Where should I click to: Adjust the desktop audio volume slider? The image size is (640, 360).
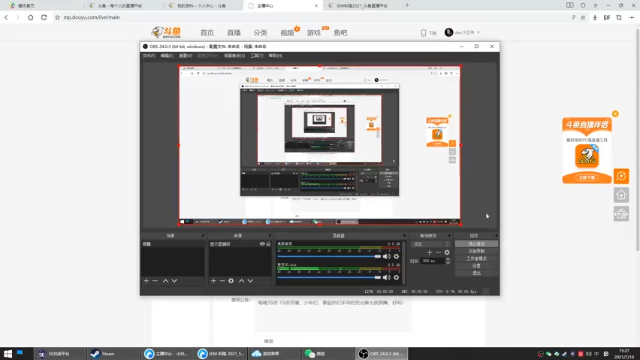tap(329, 256)
